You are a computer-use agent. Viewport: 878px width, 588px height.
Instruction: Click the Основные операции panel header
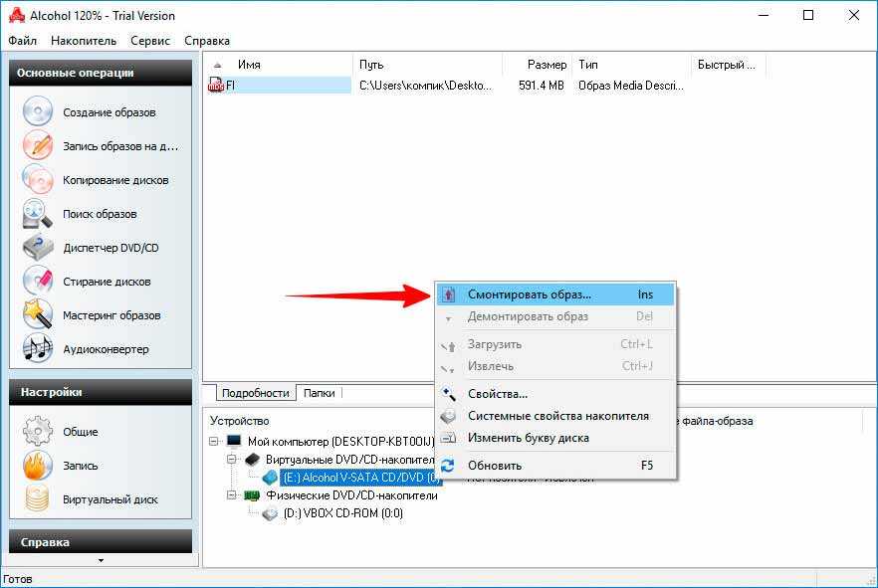(x=101, y=73)
